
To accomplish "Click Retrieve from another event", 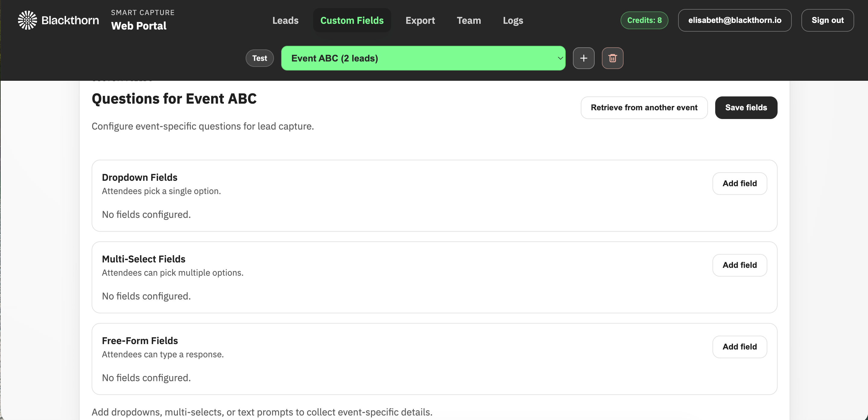I will pos(644,108).
